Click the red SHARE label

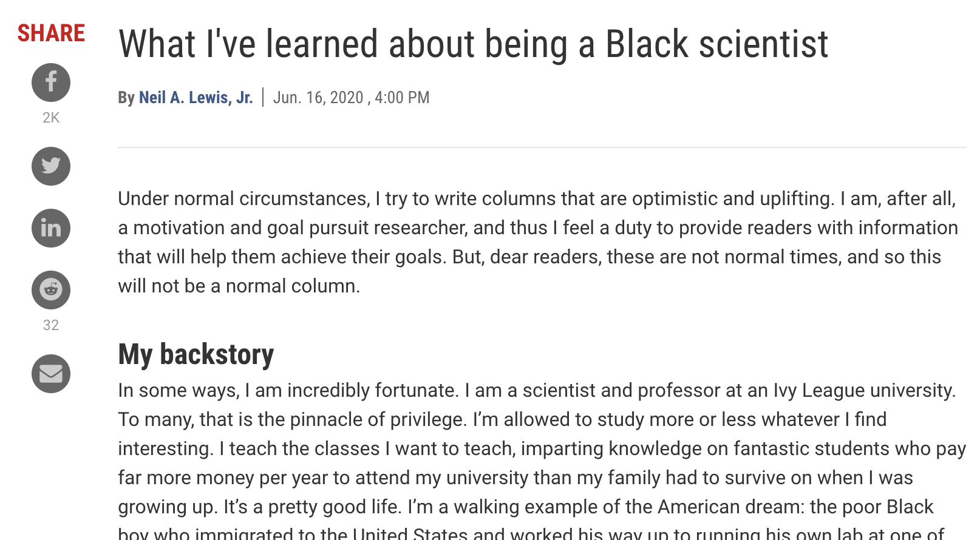(x=51, y=33)
